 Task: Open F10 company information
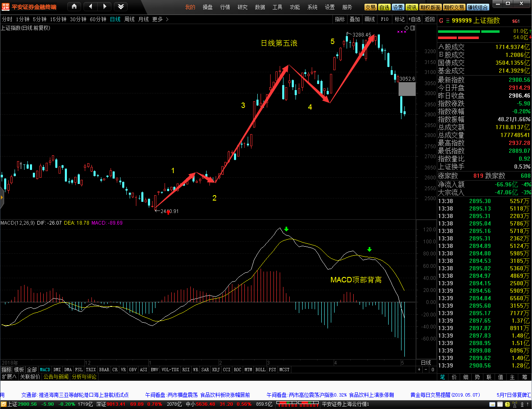pyautogui.click(x=384, y=20)
